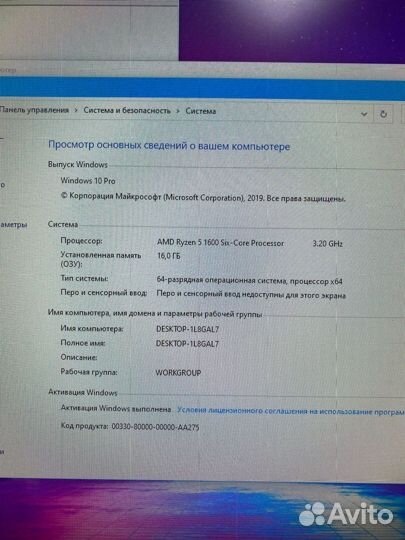Expand the address bar history dropdown
The height and width of the screenshot is (540, 405).
click(x=364, y=114)
